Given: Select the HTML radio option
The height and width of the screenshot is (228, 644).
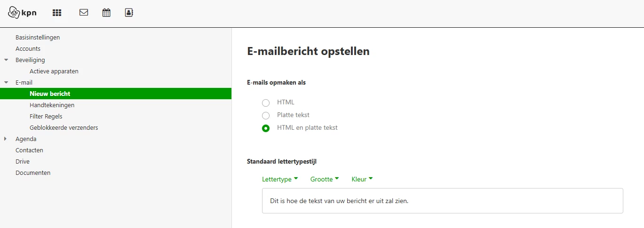Looking at the screenshot, I should point(266,102).
